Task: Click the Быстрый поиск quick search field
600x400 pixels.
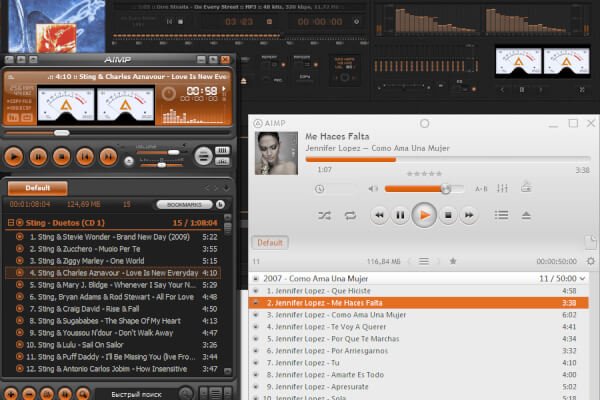Action: 136,394
